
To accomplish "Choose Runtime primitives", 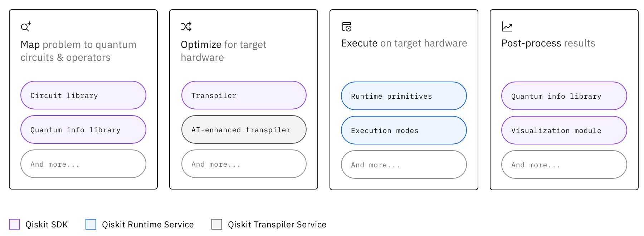I will click(x=404, y=96).
